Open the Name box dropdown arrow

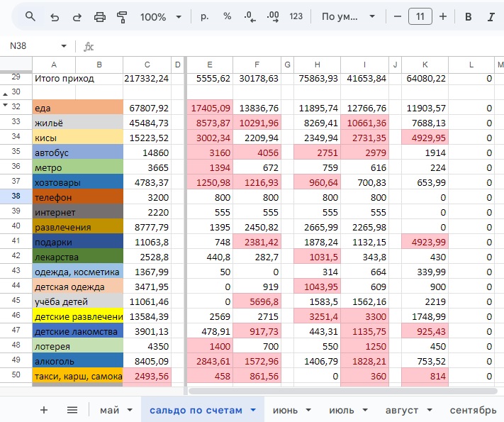tap(64, 46)
